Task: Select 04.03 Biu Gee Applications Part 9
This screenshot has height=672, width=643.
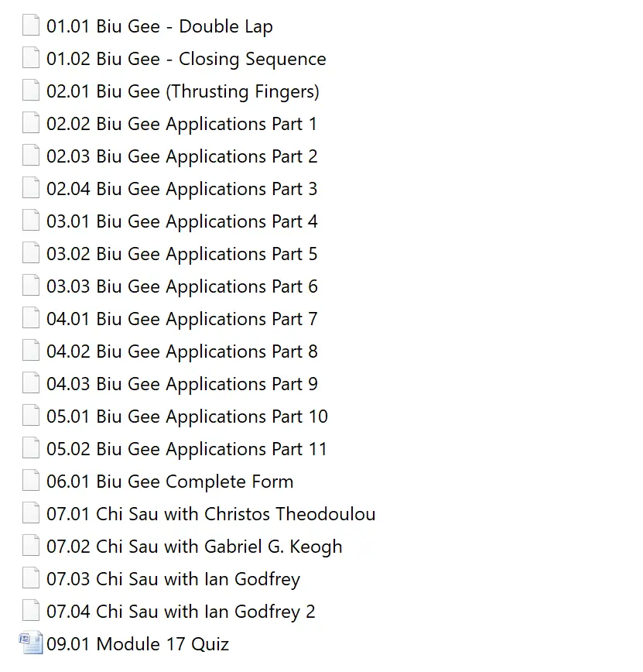Action: click(181, 384)
